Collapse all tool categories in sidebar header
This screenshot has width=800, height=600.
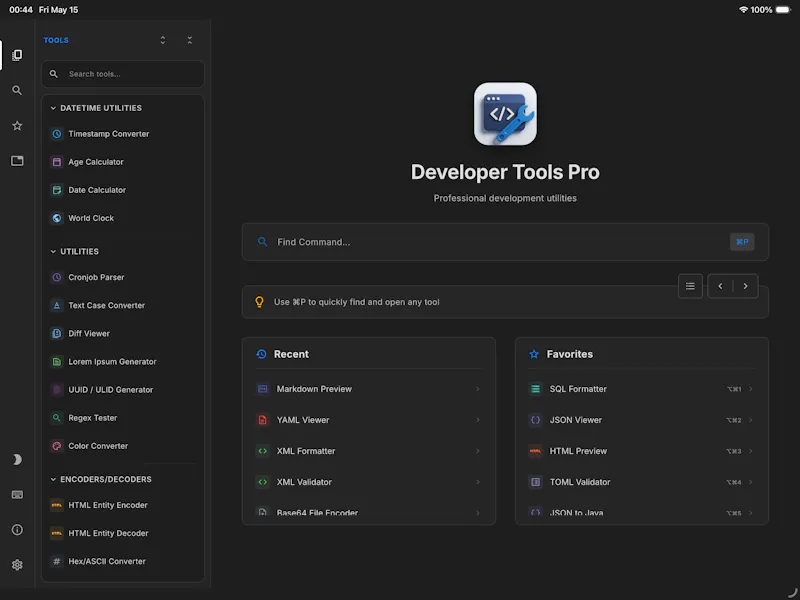coord(190,40)
